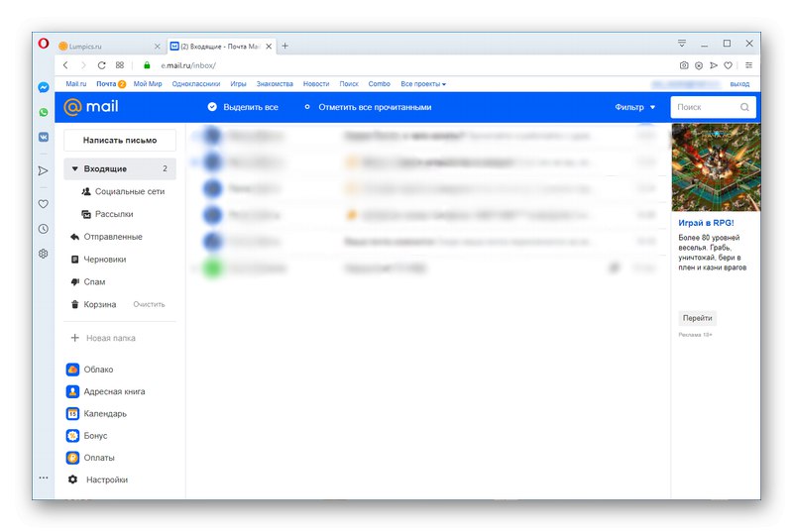Open the tab menu icon in title bar
The width and height of the screenshot is (793, 532).
[x=682, y=44]
